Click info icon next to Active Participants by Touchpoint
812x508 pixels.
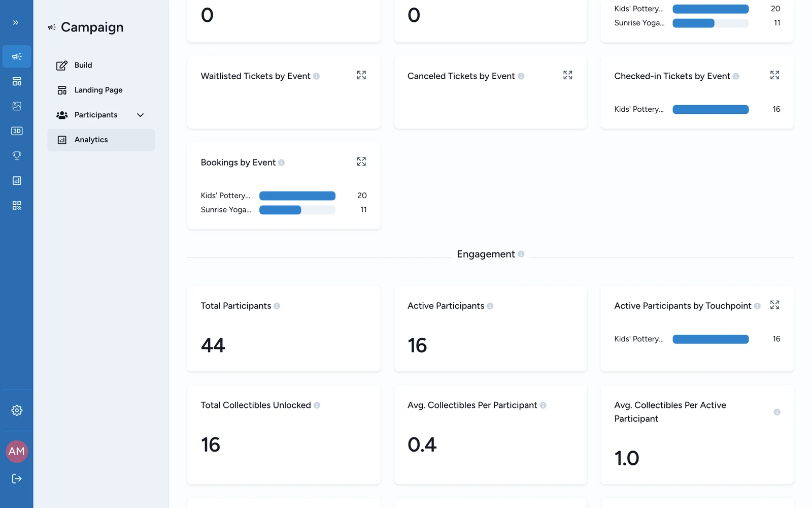(x=757, y=306)
